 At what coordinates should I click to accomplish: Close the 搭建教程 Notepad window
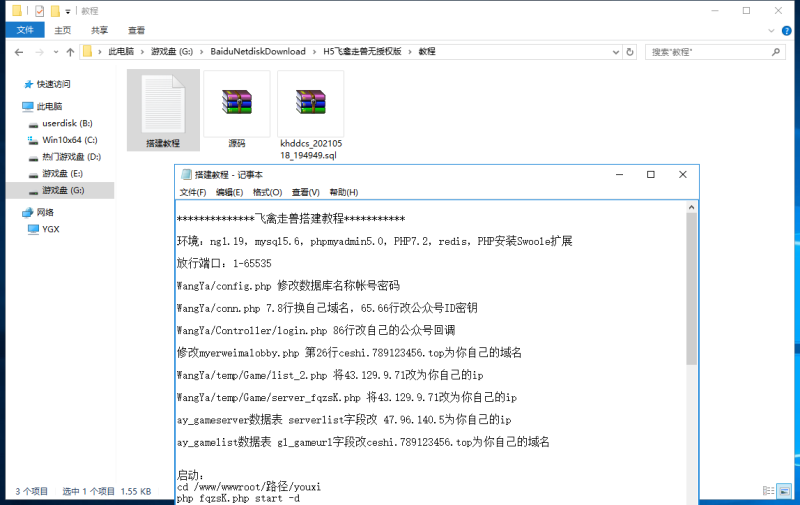(683, 174)
